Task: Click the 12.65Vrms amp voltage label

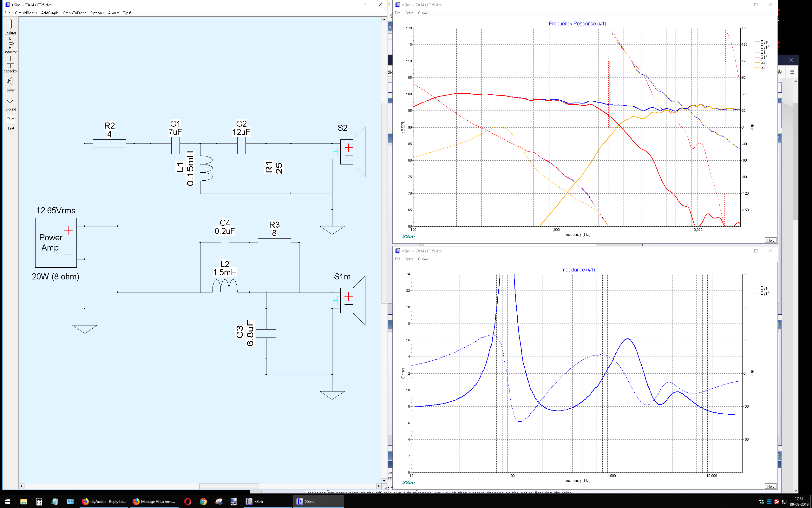Action: (56, 210)
